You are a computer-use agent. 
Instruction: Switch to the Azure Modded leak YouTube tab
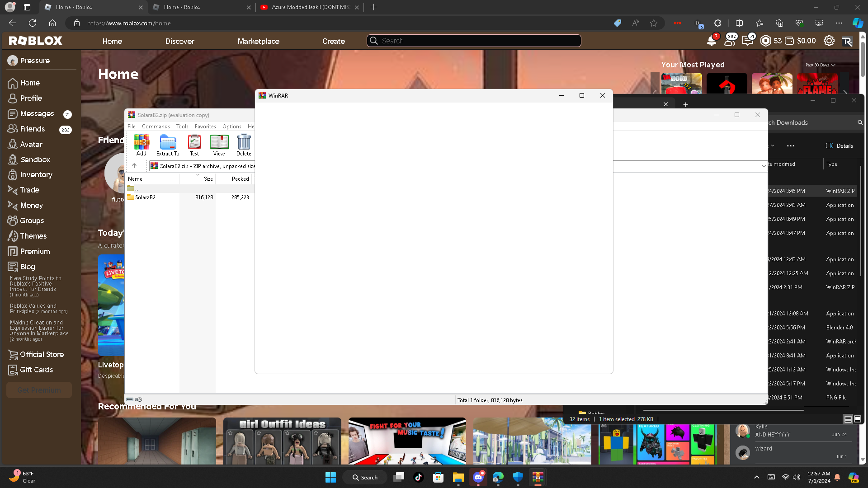(x=310, y=7)
